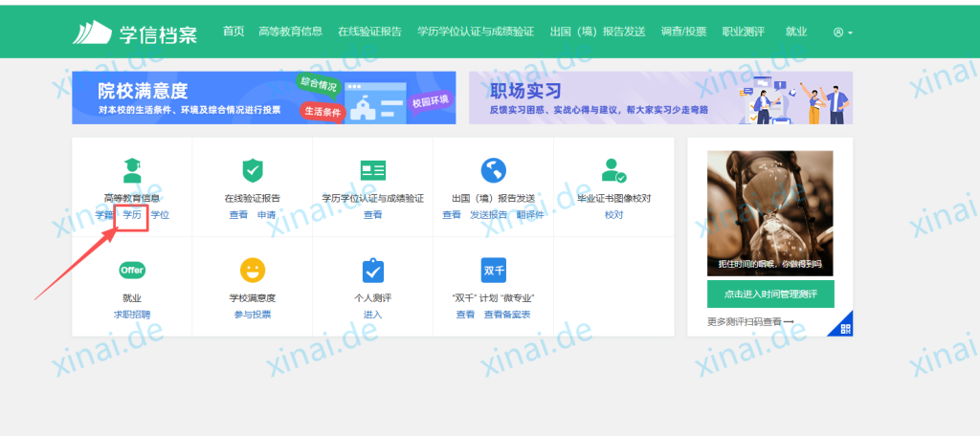Click the 双千 plan icon
Screen dimensions: 980x436
point(493,271)
